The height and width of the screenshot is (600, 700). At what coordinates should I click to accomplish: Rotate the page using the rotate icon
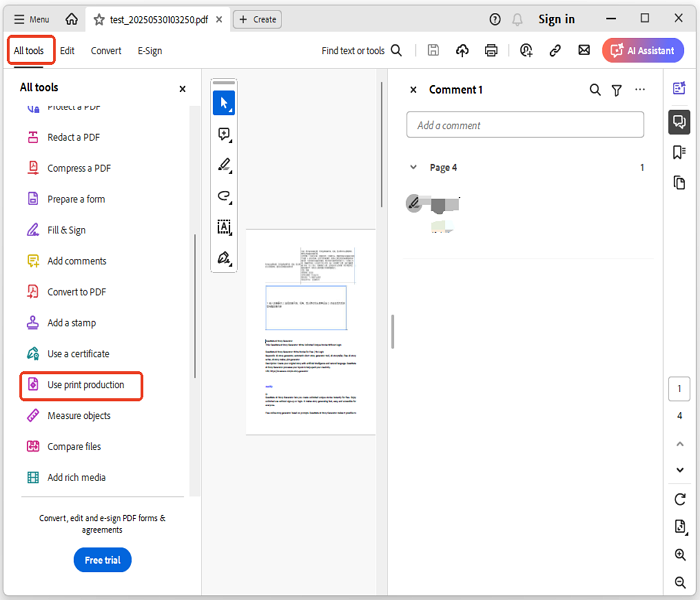click(680, 499)
